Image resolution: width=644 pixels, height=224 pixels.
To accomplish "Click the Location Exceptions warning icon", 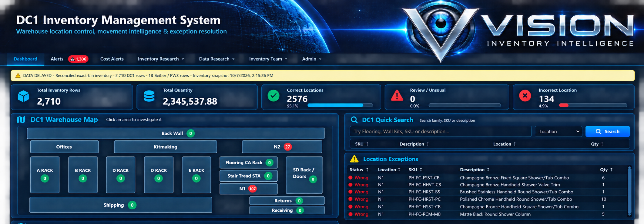I will (x=354, y=159).
